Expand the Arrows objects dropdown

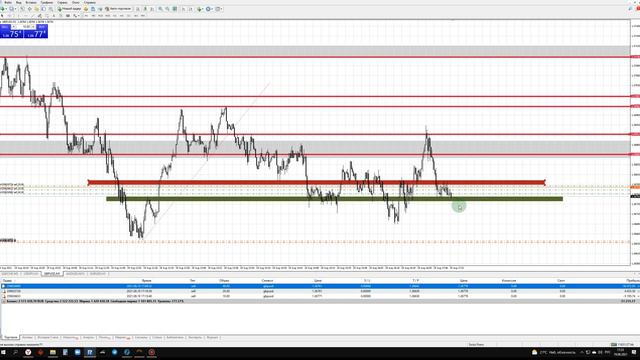pyautogui.click(x=79, y=16)
